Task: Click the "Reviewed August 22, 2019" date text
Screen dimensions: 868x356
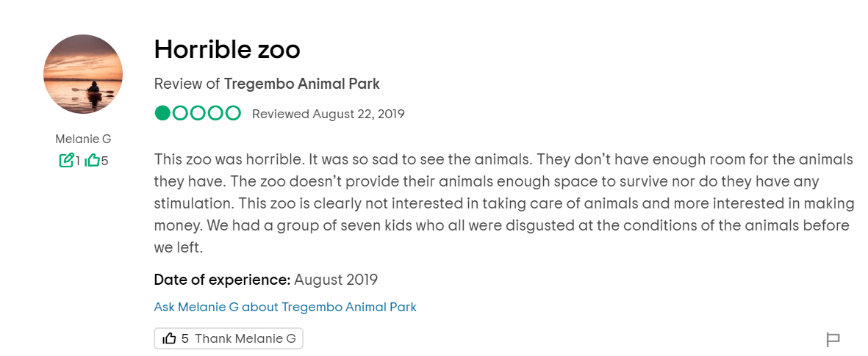Action: click(x=328, y=114)
